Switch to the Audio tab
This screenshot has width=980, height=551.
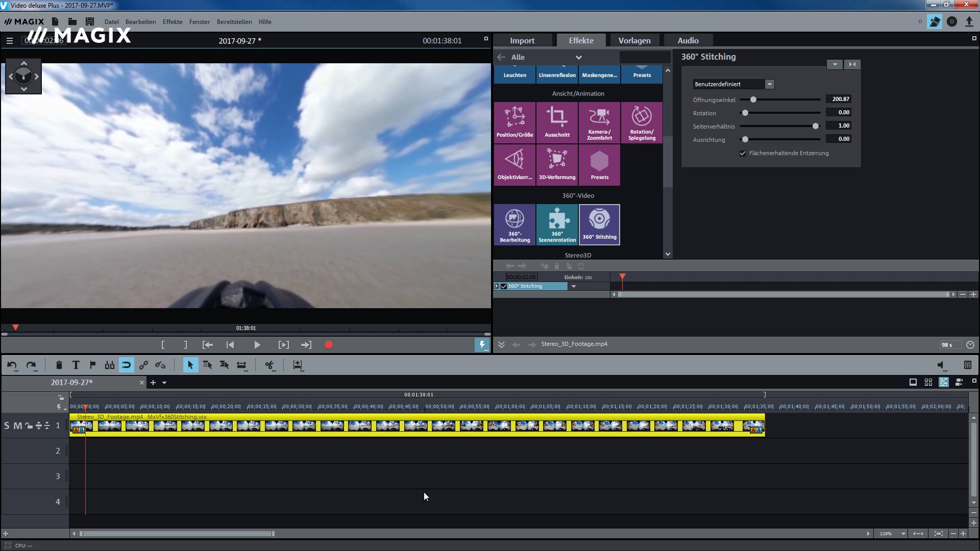688,41
